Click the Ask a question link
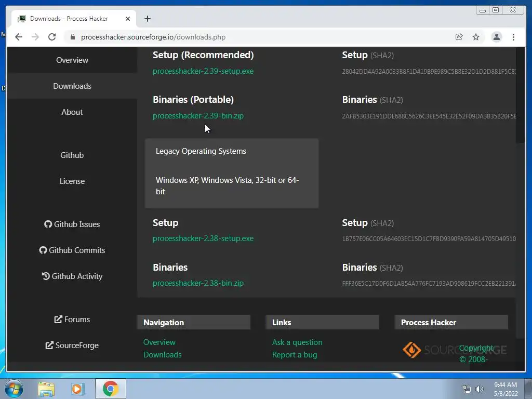The image size is (532, 399). tap(297, 342)
